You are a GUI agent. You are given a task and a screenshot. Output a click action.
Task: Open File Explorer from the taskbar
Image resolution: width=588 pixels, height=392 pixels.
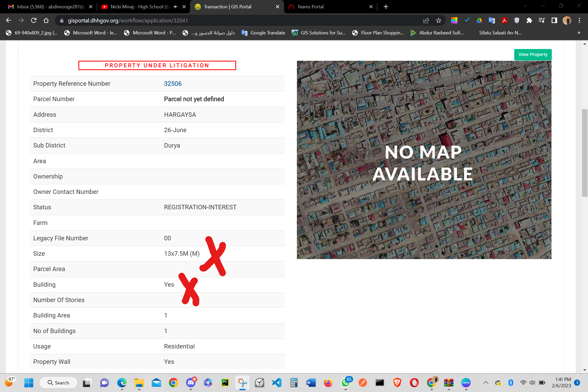[x=139, y=383]
